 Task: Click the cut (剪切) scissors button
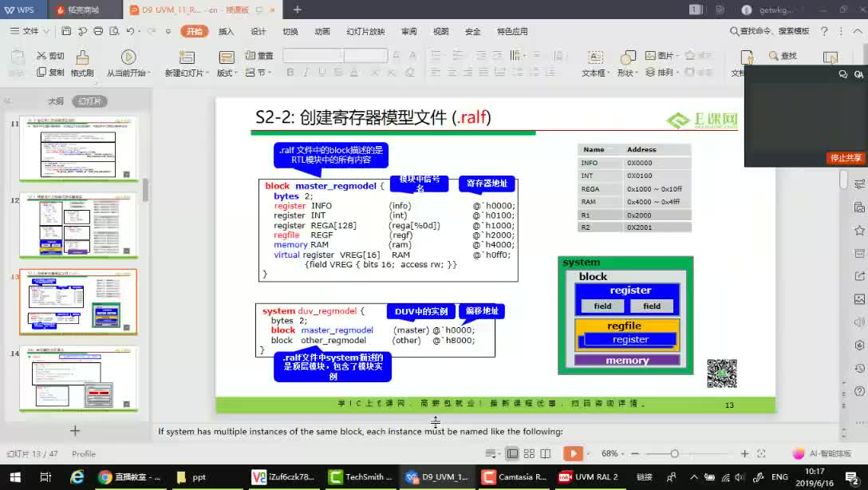(49, 56)
